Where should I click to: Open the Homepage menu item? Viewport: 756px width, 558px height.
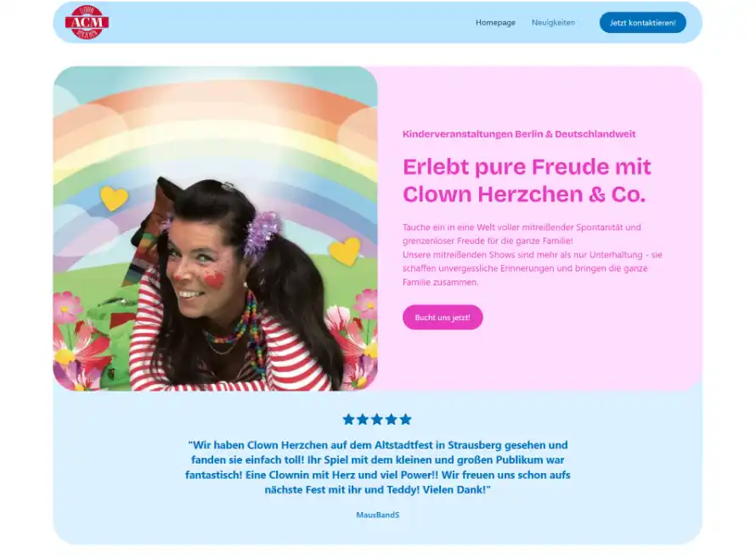click(495, 23)
